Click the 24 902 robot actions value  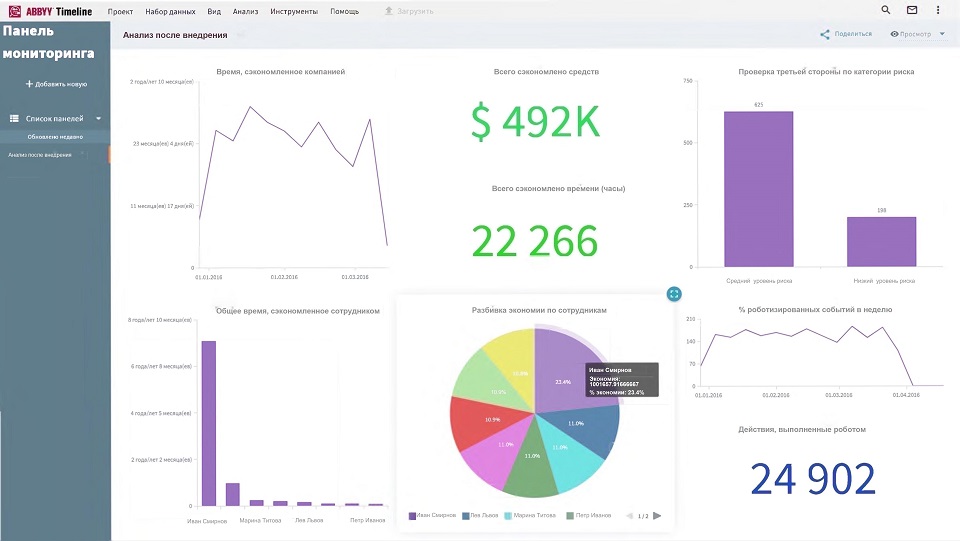(813, 479)
